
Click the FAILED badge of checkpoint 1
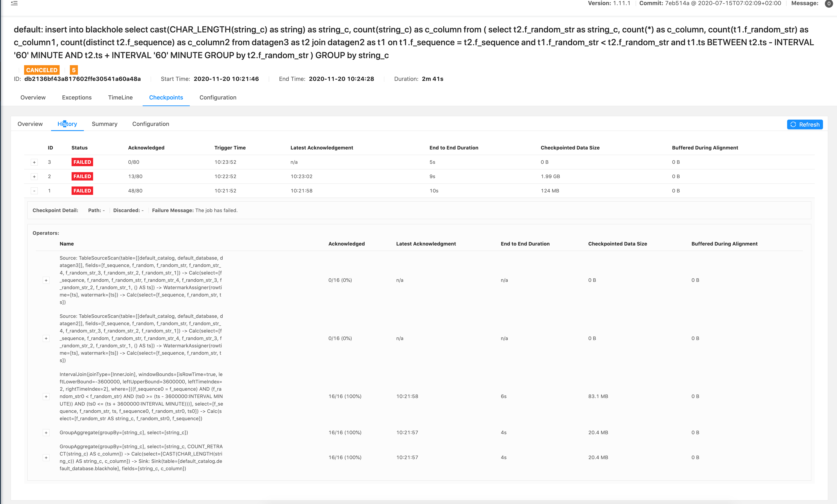click(82, 191)
